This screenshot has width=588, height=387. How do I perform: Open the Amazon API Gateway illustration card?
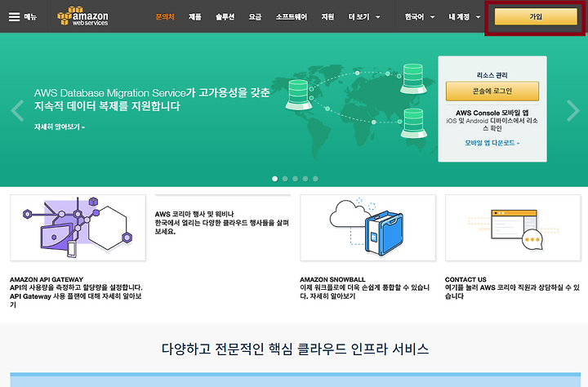[78, 228]
